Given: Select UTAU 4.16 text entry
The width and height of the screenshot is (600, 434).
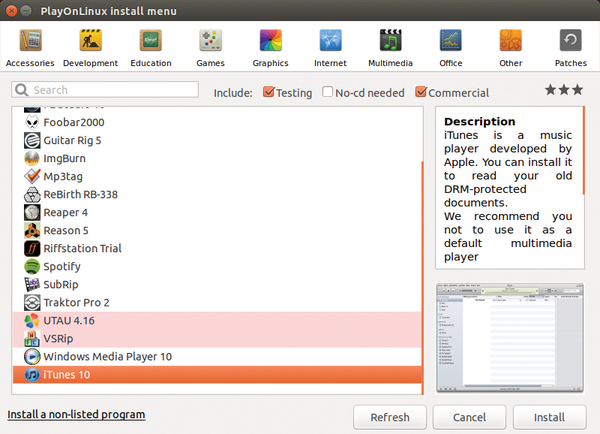Looking at the screenshot, I should (x=69, y=321).
